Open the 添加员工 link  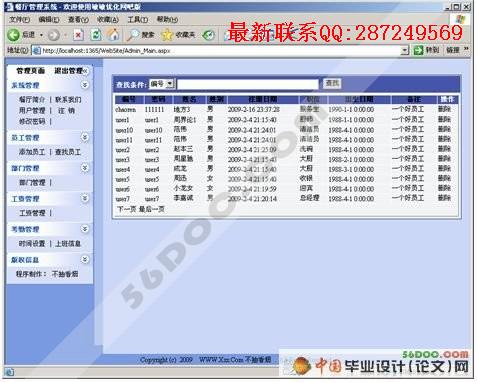[32, 152]
